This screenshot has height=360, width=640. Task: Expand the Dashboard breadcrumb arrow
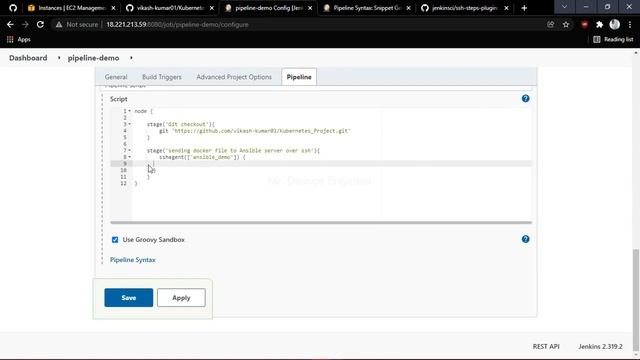point(59,58)
